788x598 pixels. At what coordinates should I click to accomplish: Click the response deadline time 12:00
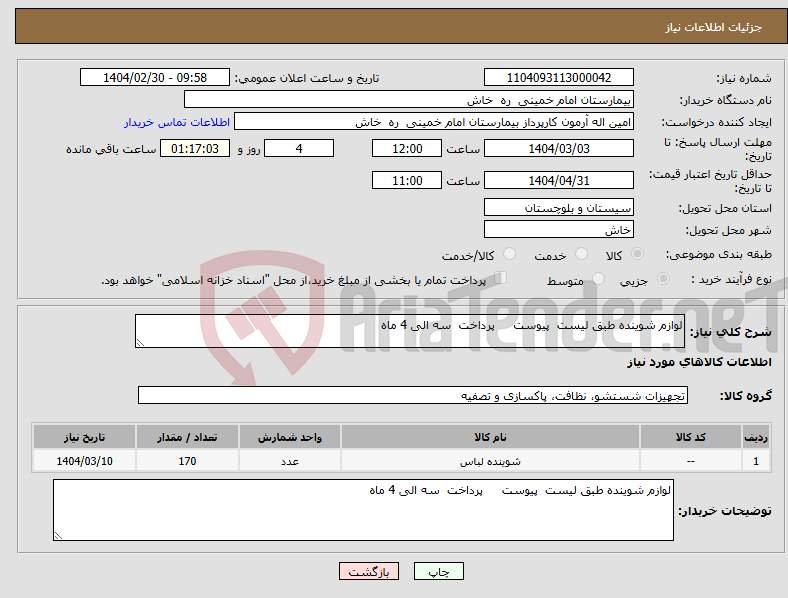[x=407, y=148]
